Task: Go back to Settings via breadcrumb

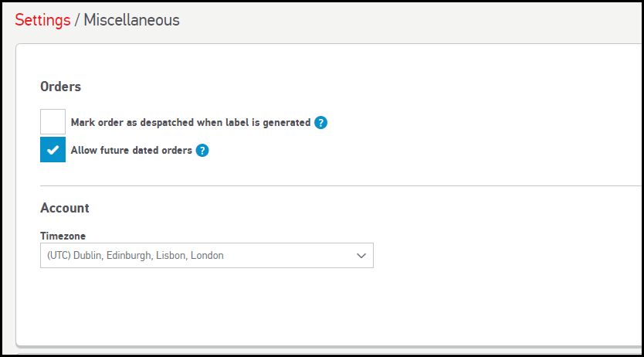Action: point(42,20)
